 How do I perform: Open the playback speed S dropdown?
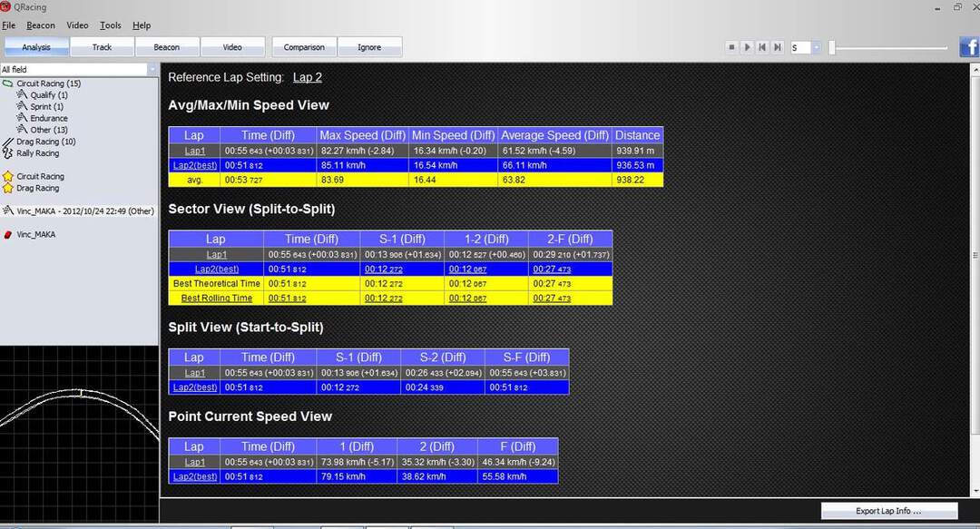816,47
